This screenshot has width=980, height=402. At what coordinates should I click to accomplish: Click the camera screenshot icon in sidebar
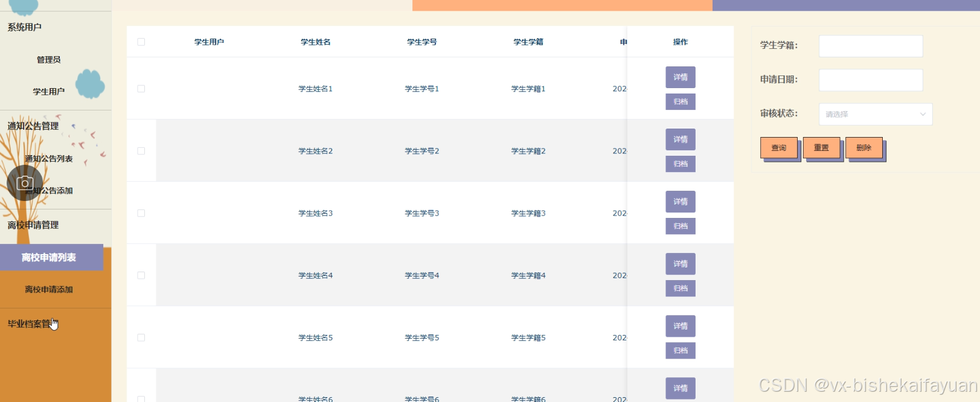tap(25, 183)
